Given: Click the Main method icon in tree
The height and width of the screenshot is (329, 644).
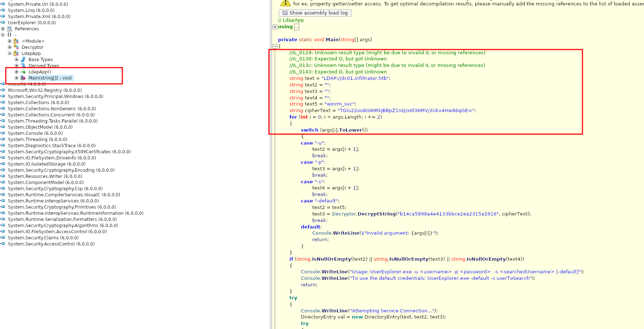Looking at the screenshot, I should tap(23, 78).
